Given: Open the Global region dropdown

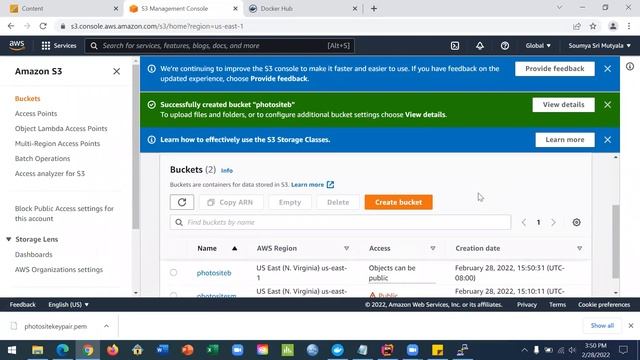Looking at the screenshot, I should [538, 46].
